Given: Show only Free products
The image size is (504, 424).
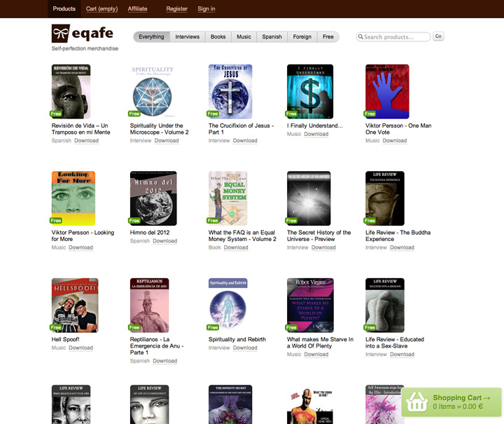Looking at the screenshot, I should click(328, 36).
